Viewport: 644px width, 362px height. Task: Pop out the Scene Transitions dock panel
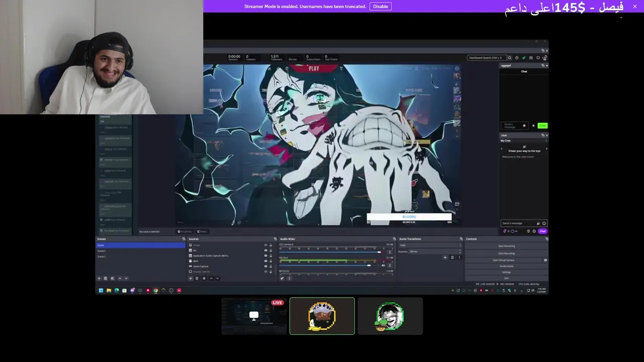click(x=461, y=239)
